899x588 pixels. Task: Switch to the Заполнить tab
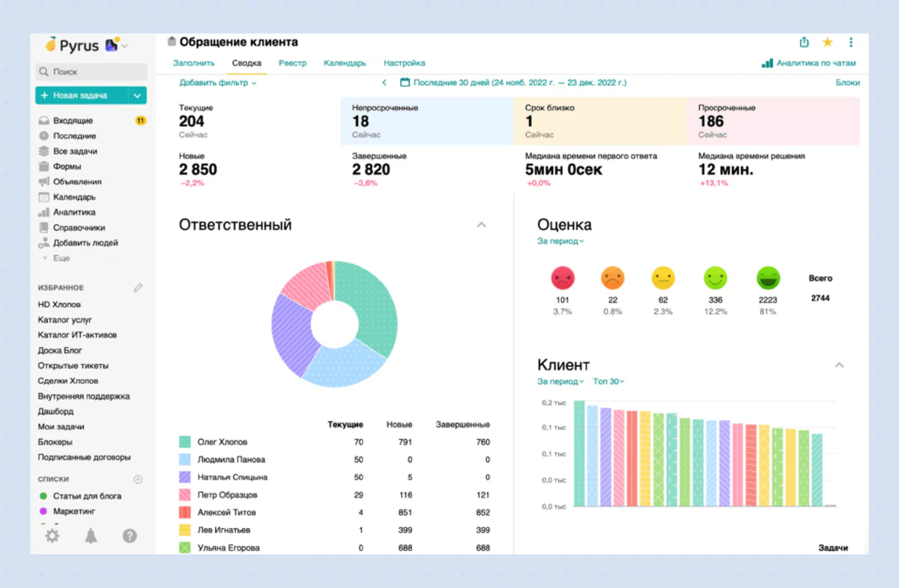tap(194, 64)
